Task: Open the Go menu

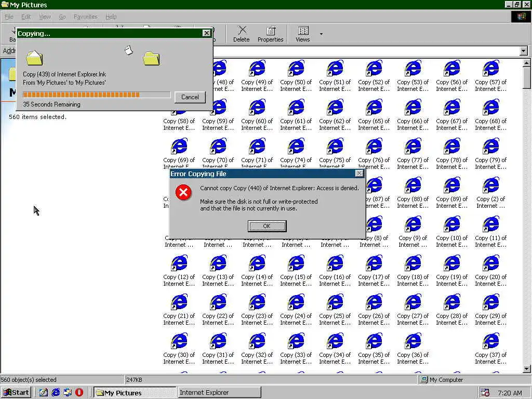Action: point(62,17)
